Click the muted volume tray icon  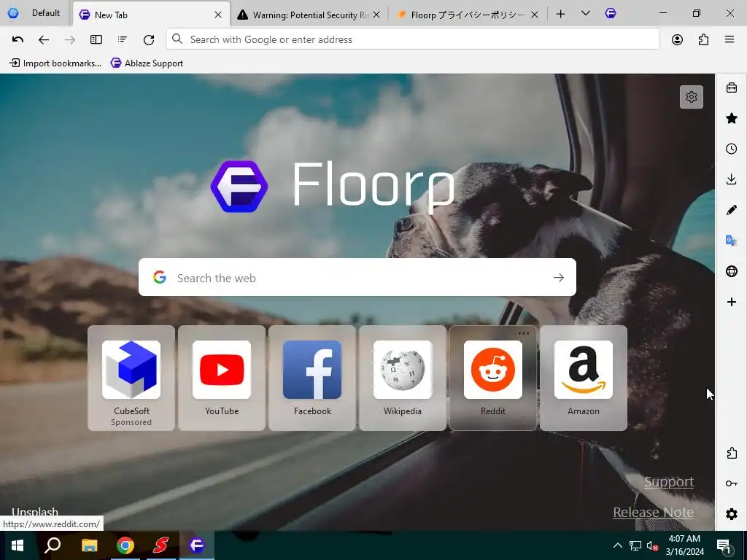tap(651, 545)
